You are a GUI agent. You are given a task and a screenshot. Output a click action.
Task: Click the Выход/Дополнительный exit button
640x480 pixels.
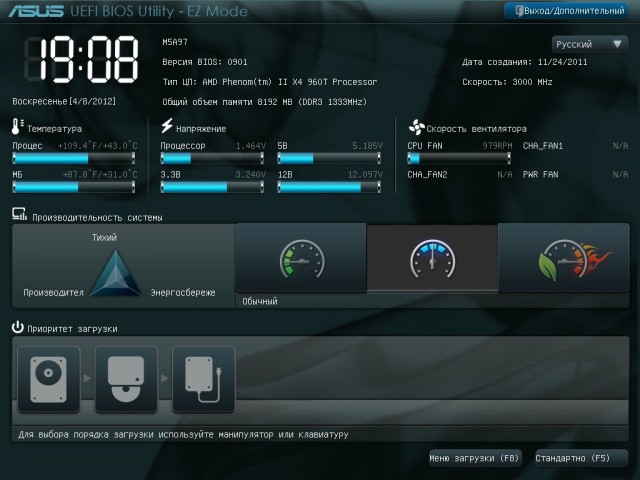[566, 11]
